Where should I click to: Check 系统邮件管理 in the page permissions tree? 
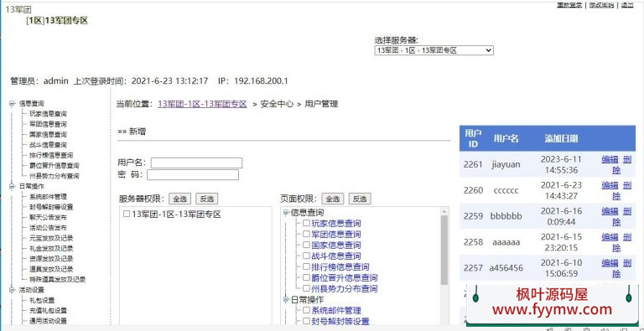tap(306, 310)
